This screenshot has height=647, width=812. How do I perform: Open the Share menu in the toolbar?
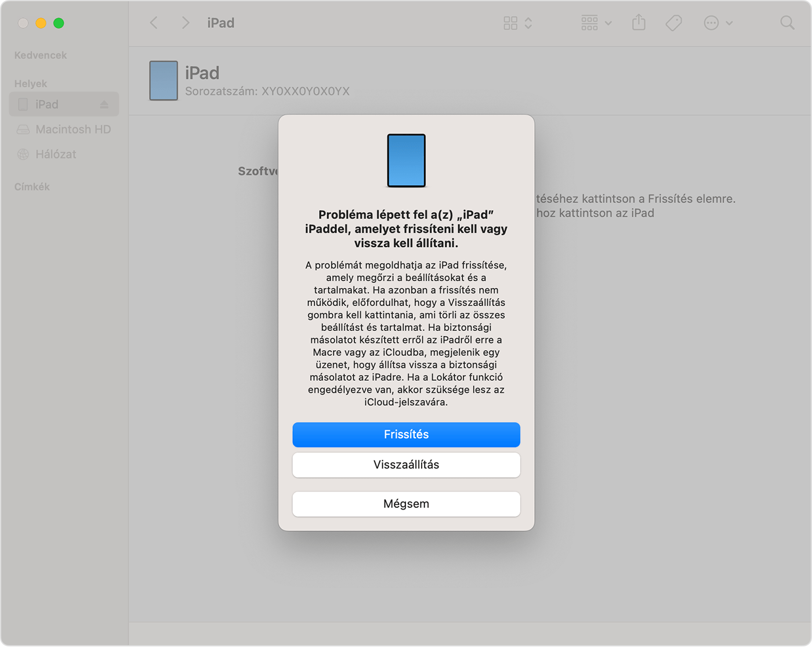coord(639,23)
